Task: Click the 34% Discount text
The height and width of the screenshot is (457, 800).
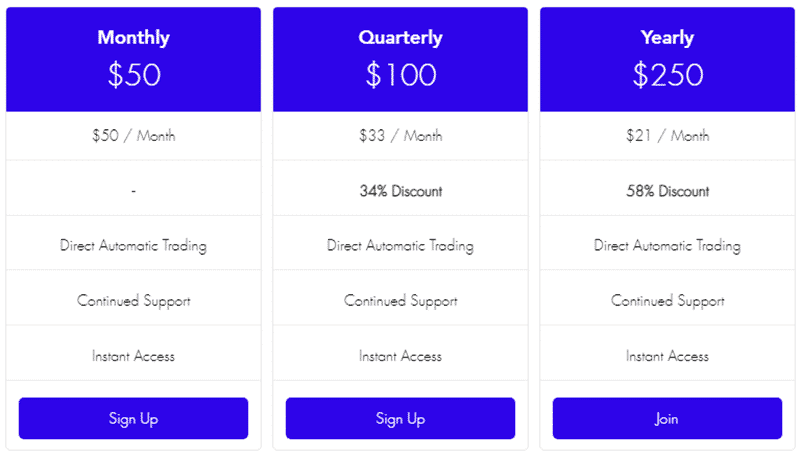Action: coord(401,191)
